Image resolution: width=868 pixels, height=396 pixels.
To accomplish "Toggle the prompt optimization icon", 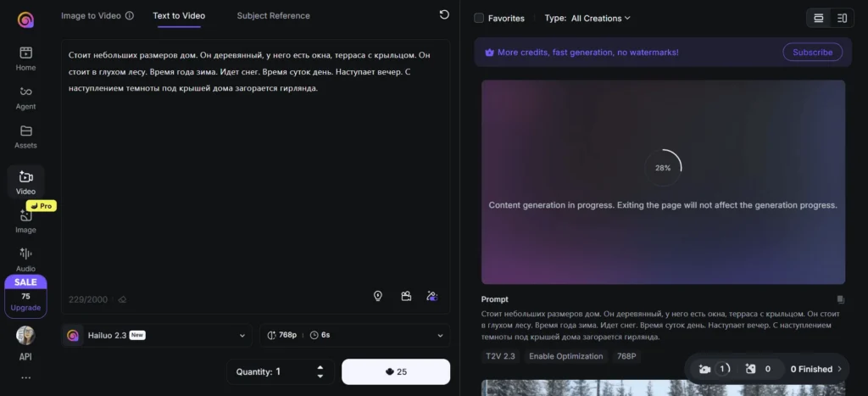I will coord(432,296).
